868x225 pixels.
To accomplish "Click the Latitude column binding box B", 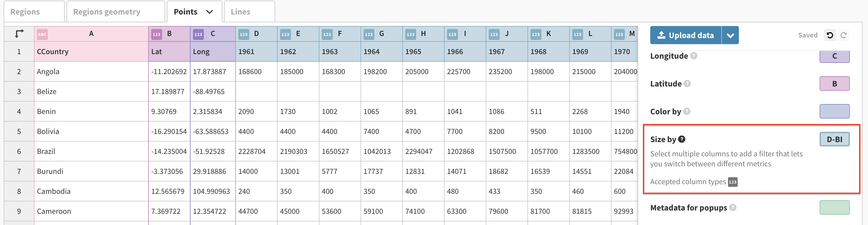I will 834,83.
